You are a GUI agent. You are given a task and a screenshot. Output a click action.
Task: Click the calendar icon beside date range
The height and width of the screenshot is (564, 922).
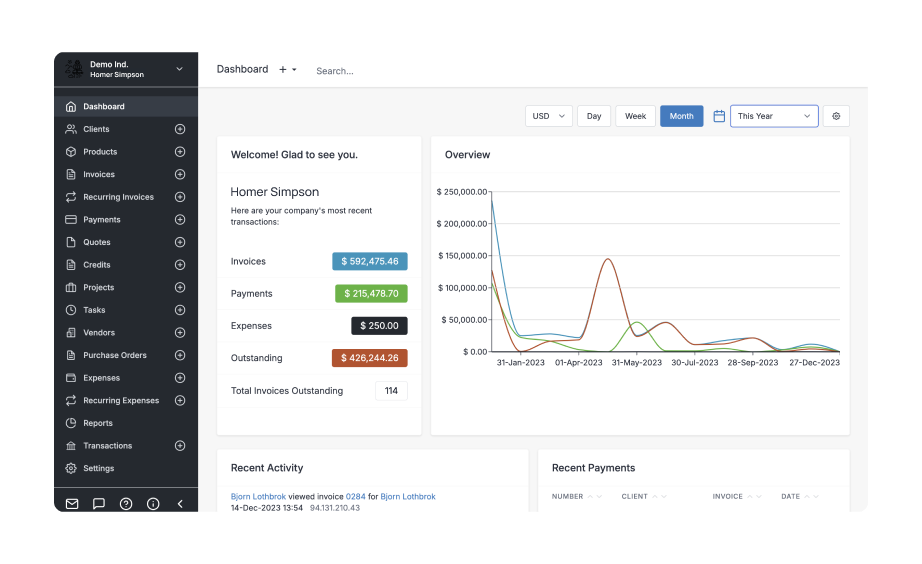[719, 116]
